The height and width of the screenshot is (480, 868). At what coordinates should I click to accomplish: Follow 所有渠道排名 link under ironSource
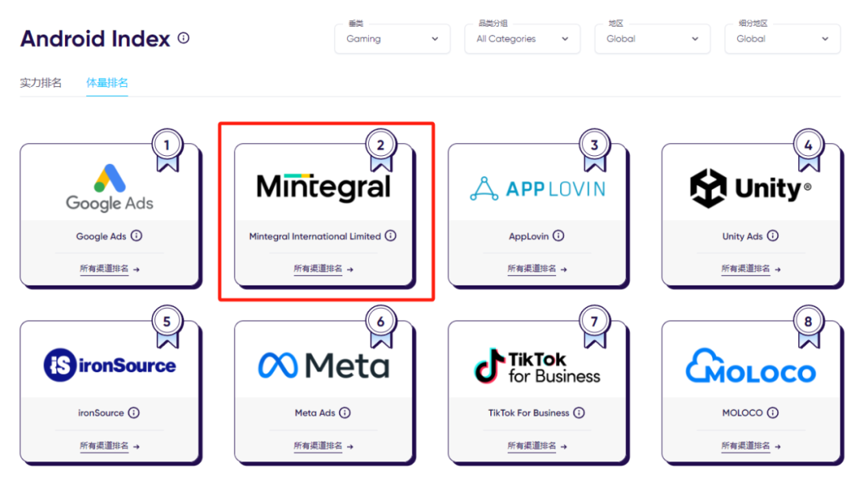pyautogui.click(x=109, y=445)
